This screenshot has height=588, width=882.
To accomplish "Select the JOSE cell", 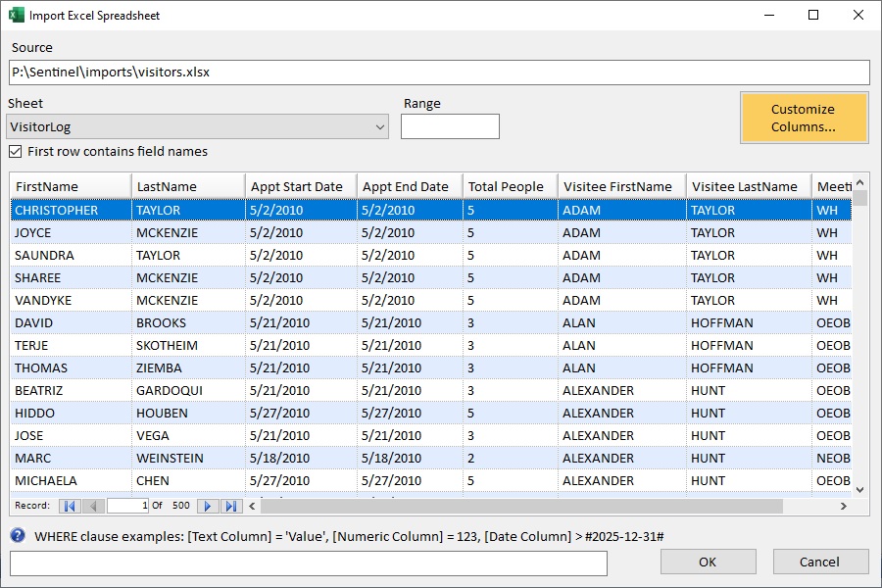I will tap(71, 435).
